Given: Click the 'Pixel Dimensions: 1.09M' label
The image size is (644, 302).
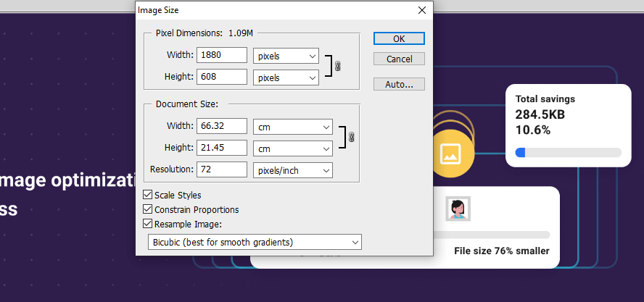Looking at the screenshot, I should [x=204, y=33].
